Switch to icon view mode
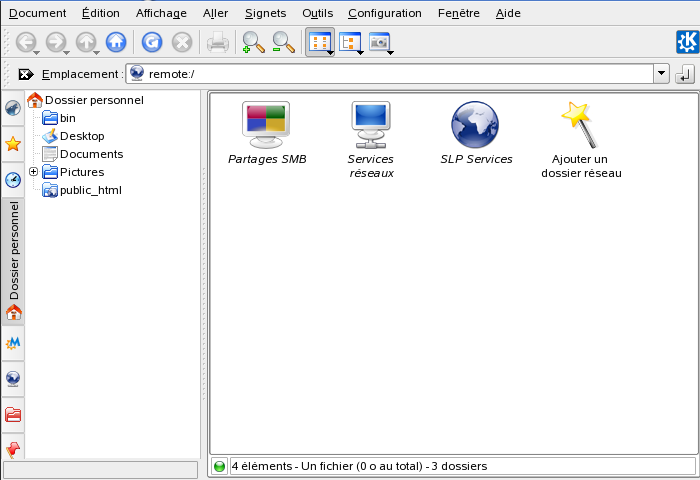700x480 pixels. click(319, 42)
